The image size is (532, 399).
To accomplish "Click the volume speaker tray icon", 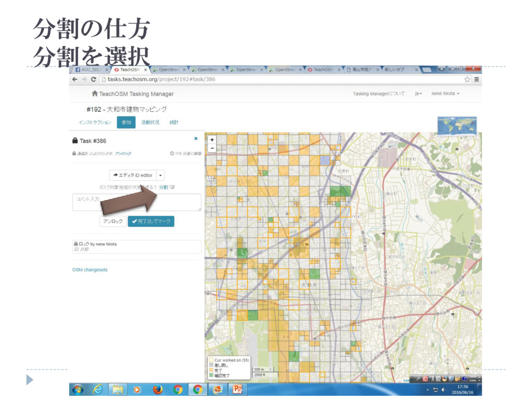I will click(443, 390).
